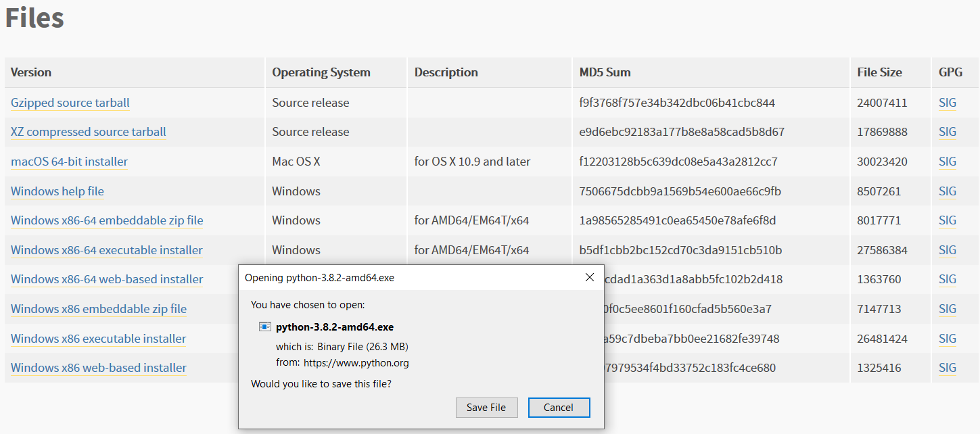The height and width of the screenshot is (434, 980).
Task: Open Windows x86-64 web-based installer link
Action: (107, 279)
